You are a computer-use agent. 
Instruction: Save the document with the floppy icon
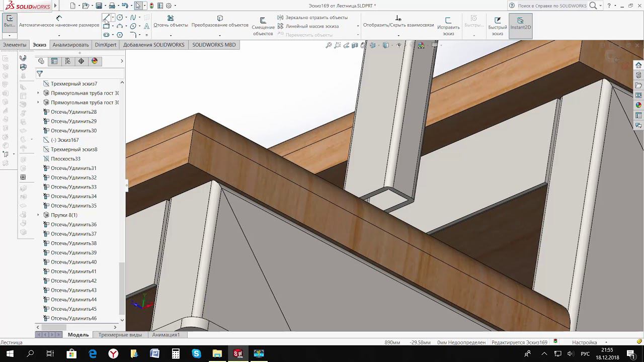[x=99, y=6]
